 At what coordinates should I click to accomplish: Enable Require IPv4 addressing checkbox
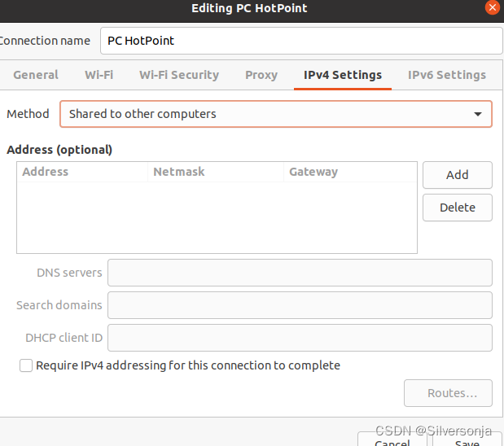click(26, 365)
